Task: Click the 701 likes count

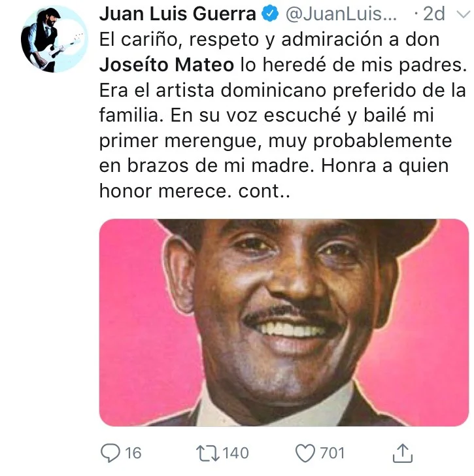Action: pyautogui.click(x=332, y=453)
